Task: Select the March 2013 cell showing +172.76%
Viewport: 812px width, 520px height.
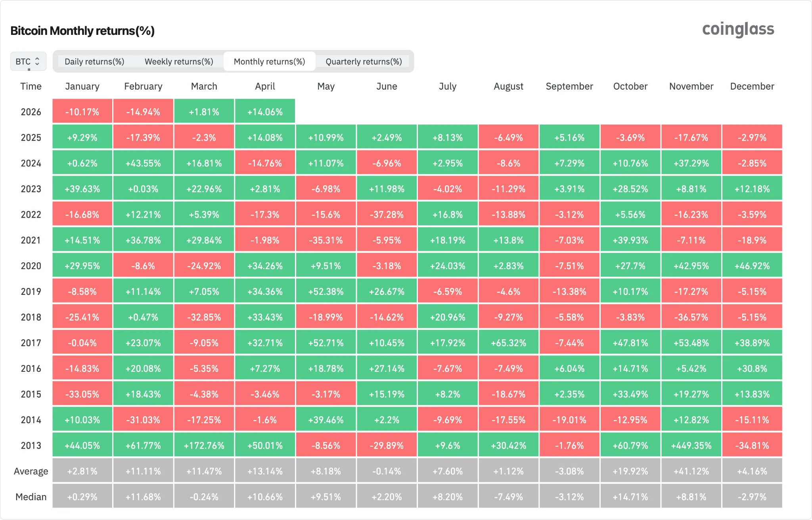Action: (x=204, y=445)
